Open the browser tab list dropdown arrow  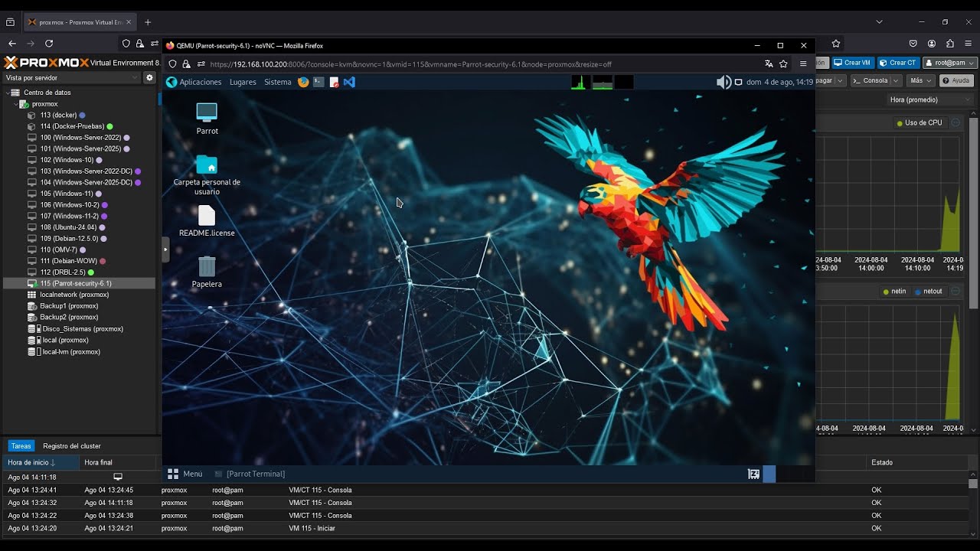(x=879, y=22)
